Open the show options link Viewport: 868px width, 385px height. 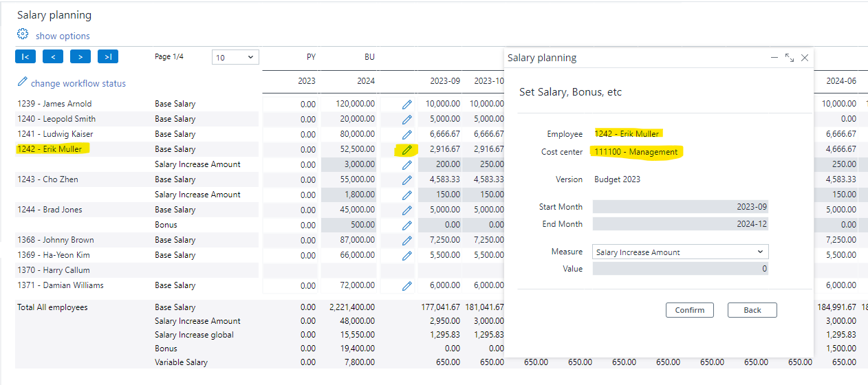(x=63, y=36)
